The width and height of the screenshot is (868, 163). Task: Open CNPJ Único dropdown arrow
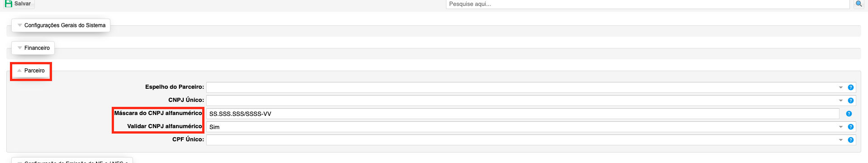[841, 101]
